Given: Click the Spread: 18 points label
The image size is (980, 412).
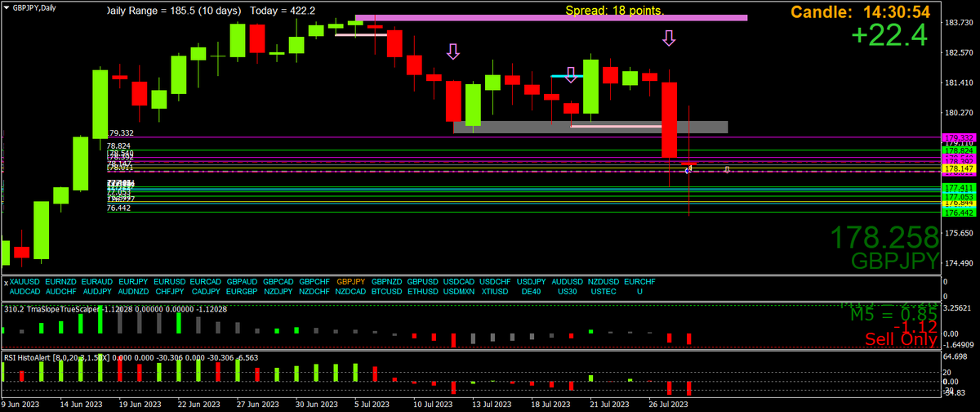Looking at the screenshot, I should pos(615,11).
